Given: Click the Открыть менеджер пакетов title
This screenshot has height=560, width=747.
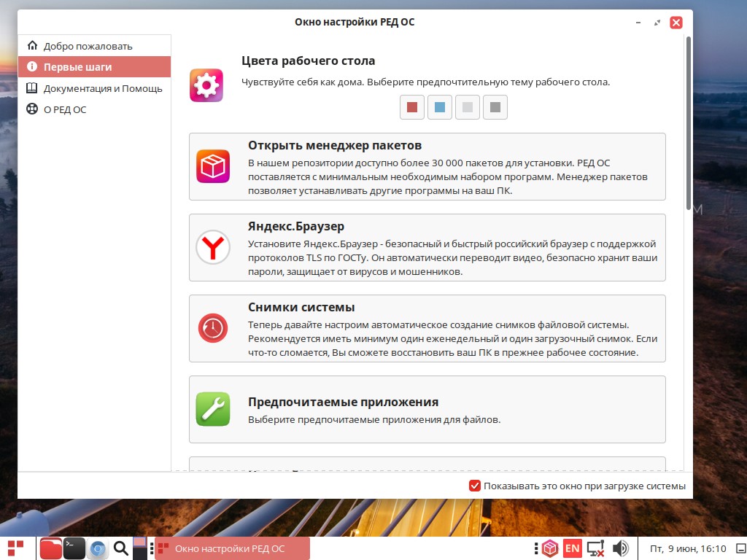Looking at the screenshot, I should point(335,145).
